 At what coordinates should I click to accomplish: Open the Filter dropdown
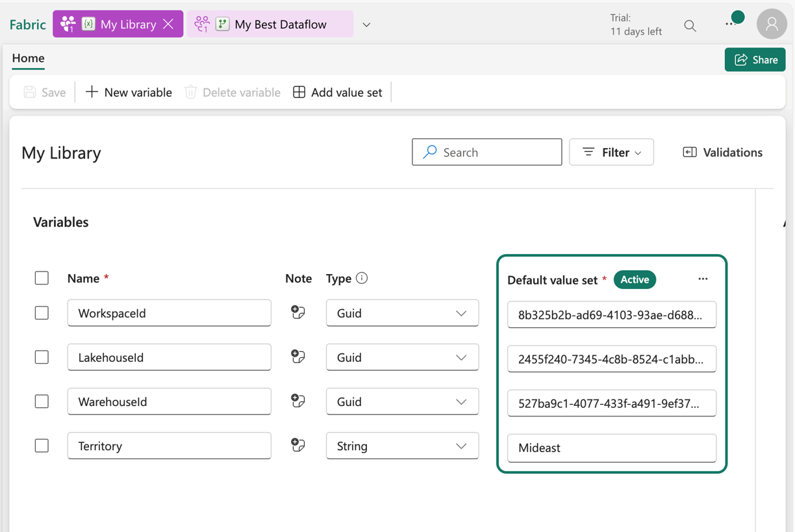tap(611, 151)
